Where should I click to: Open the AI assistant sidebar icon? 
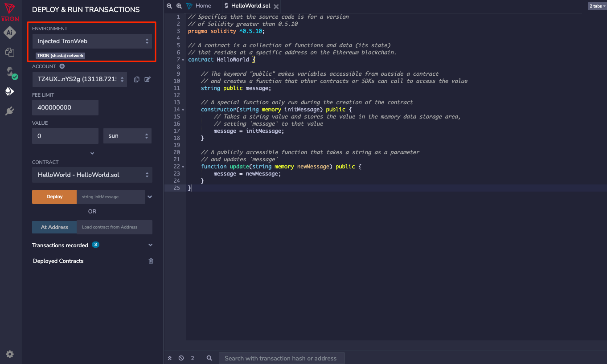(10, 33)
